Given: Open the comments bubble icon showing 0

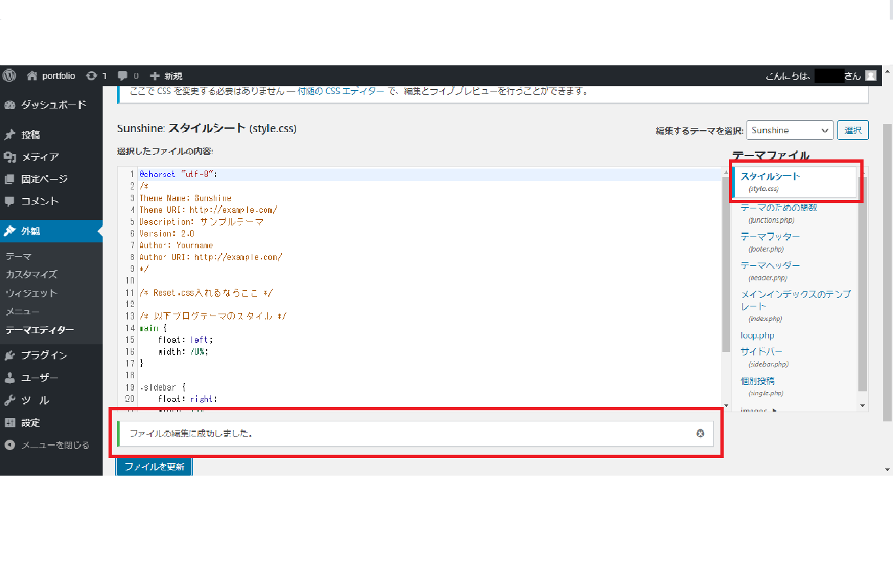Looking at the screenshot, I should pos(122,76).
